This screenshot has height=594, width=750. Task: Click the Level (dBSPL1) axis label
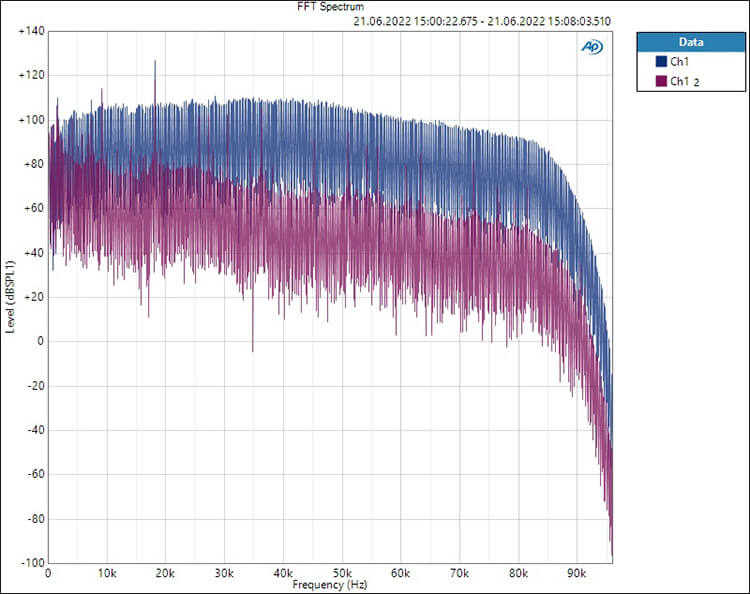point(10,297)
